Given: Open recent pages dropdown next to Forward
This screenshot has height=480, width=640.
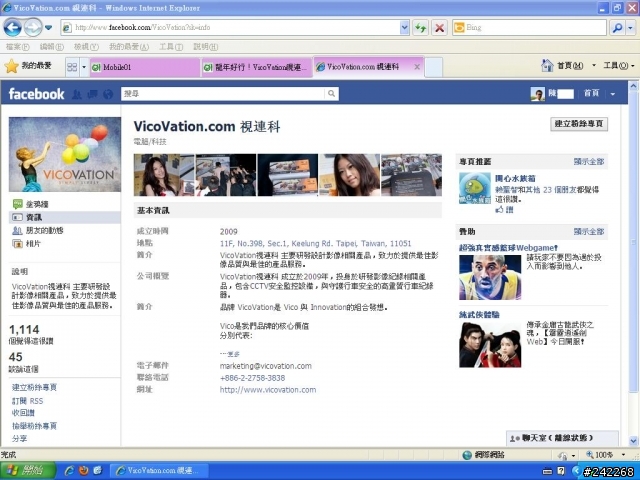Looking at the screenshot, I should (x=49, y=28).
